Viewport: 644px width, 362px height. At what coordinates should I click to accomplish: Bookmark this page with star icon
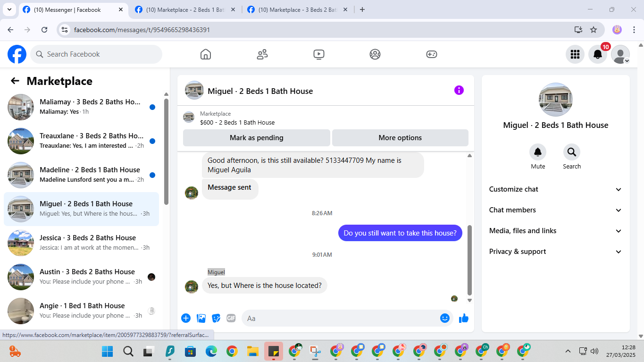coord(594,30)
